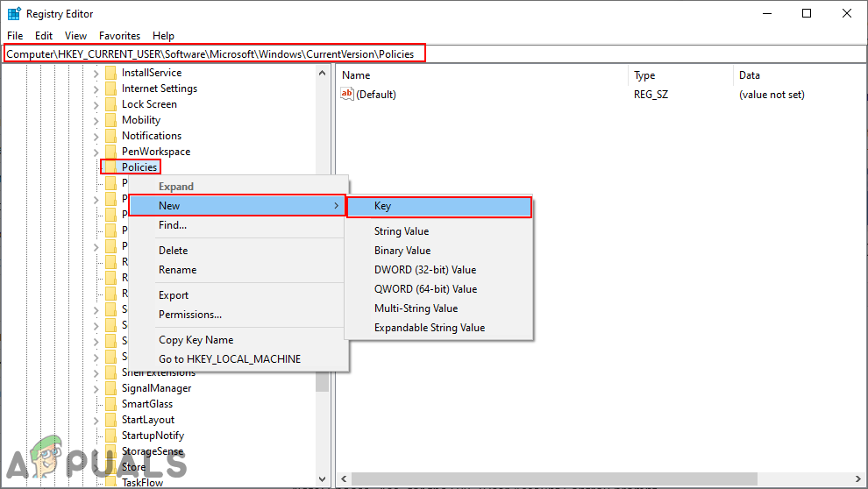Open the View menu
868x489 pixels.
(x=75, y=35)
